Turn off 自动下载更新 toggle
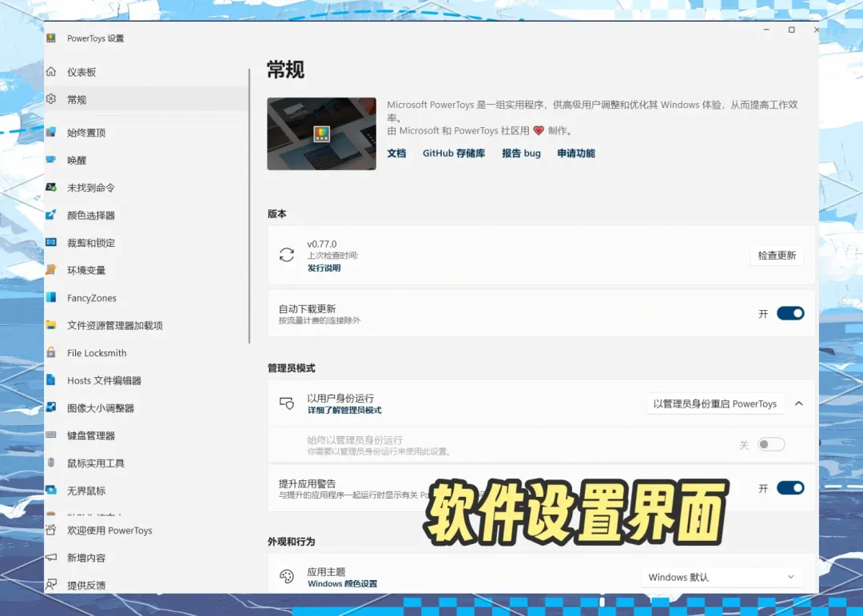 coord(790,313)
